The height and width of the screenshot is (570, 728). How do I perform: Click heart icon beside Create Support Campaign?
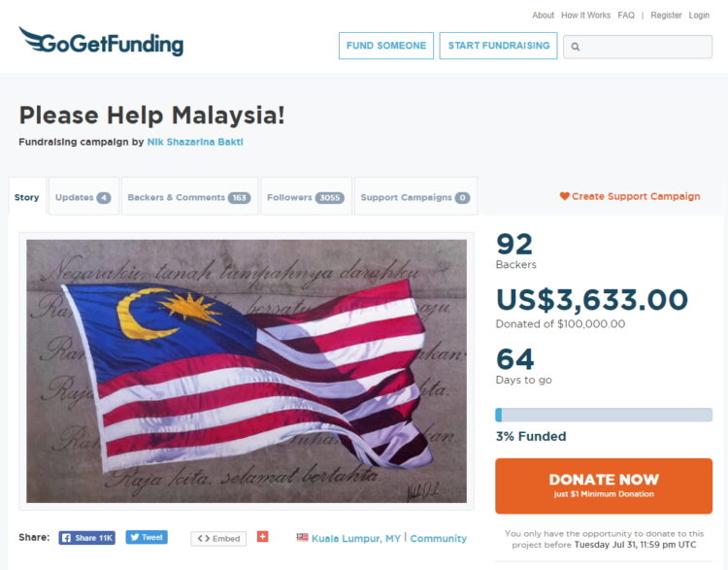564,196
